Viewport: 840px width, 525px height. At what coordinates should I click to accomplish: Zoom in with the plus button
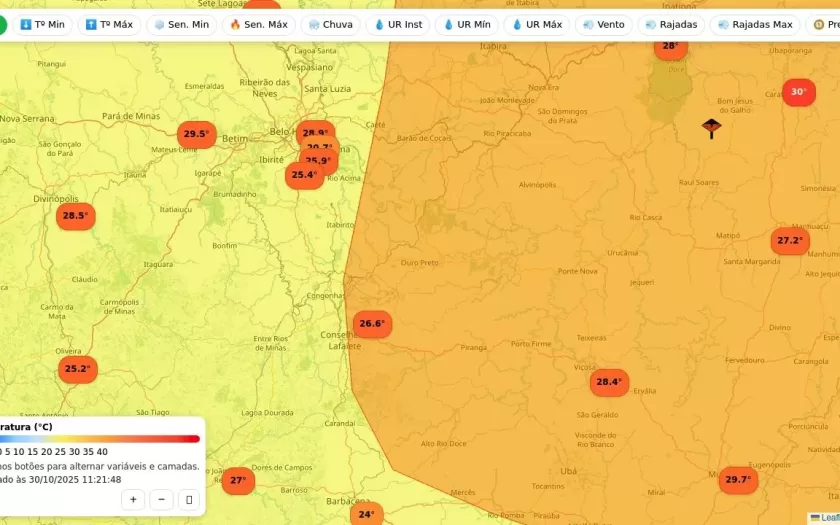point(133,500)
